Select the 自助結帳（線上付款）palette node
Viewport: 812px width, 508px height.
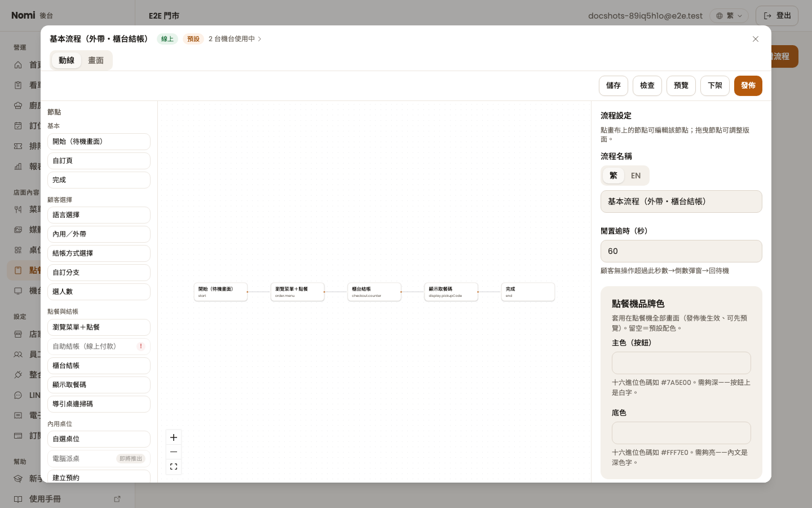99,347
